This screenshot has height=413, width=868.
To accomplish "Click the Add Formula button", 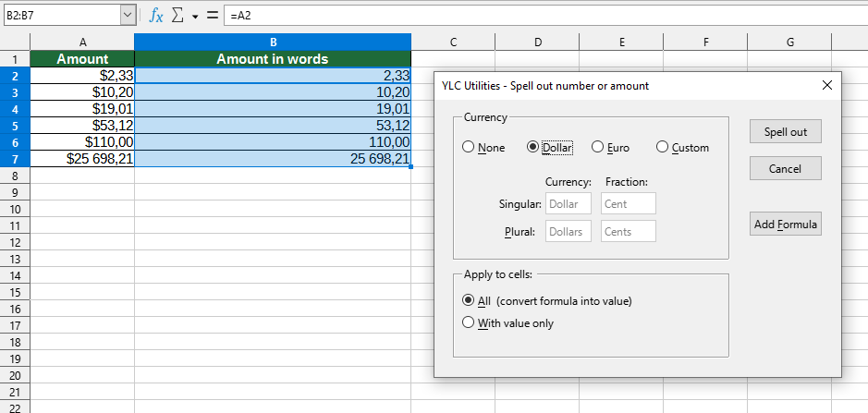I will (786, 225).
